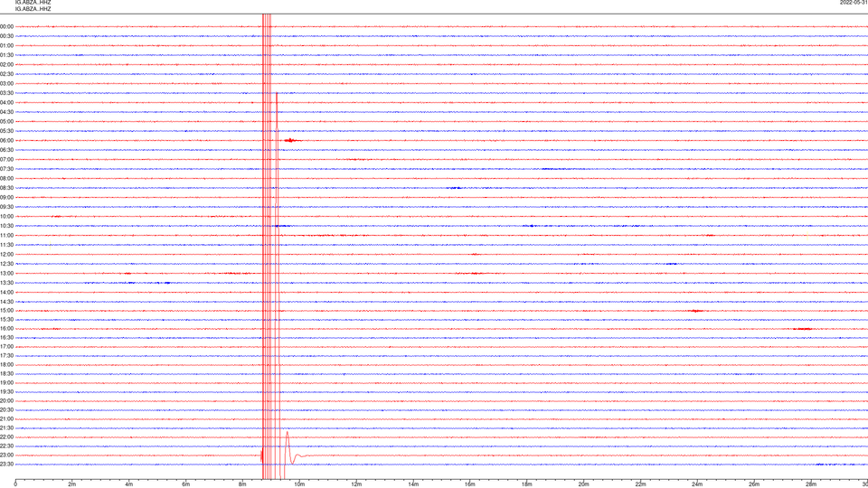Click the 13:30 hour label
Image resolution: width=868 pixels, height=488 pixels.
6,283
